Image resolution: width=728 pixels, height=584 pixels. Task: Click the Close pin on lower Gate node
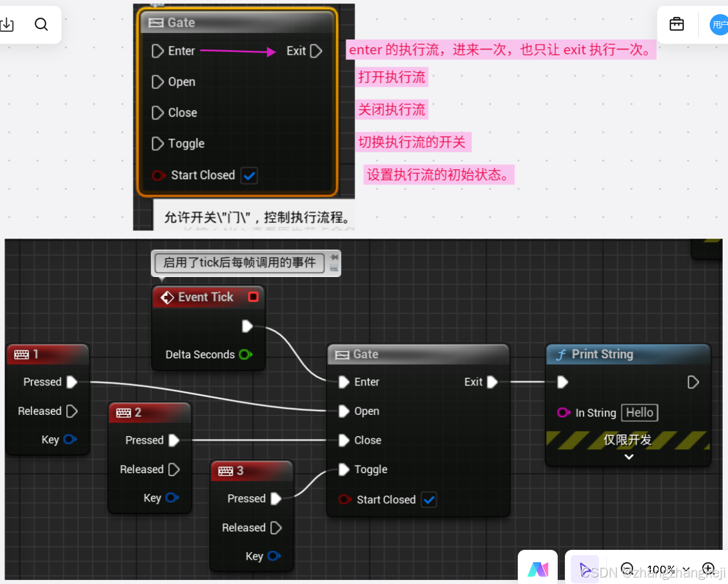pos(344,440)
